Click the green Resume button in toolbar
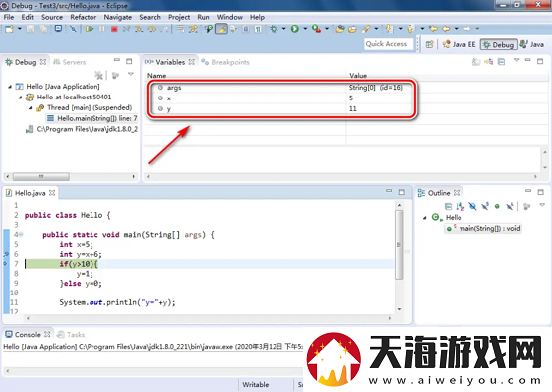 tap(90, 29)
